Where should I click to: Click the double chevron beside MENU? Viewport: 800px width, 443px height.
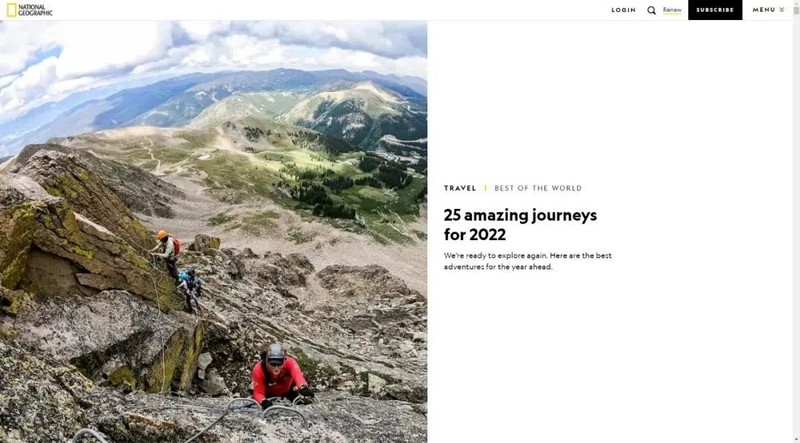click(782, 10)
